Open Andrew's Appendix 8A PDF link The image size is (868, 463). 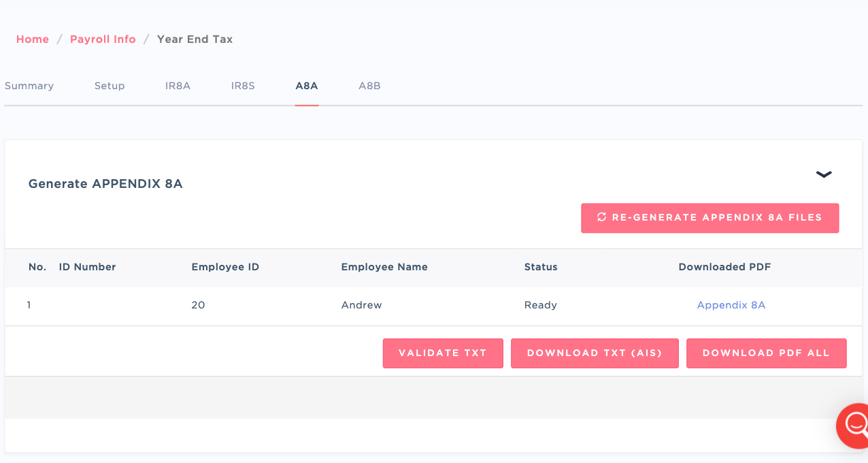point(731,305)
